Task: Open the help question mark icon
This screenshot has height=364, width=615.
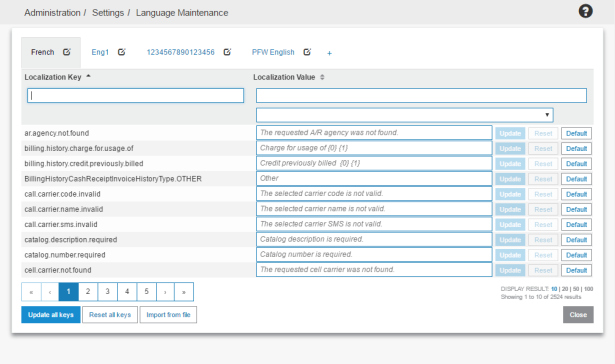Action: [585, 11]
